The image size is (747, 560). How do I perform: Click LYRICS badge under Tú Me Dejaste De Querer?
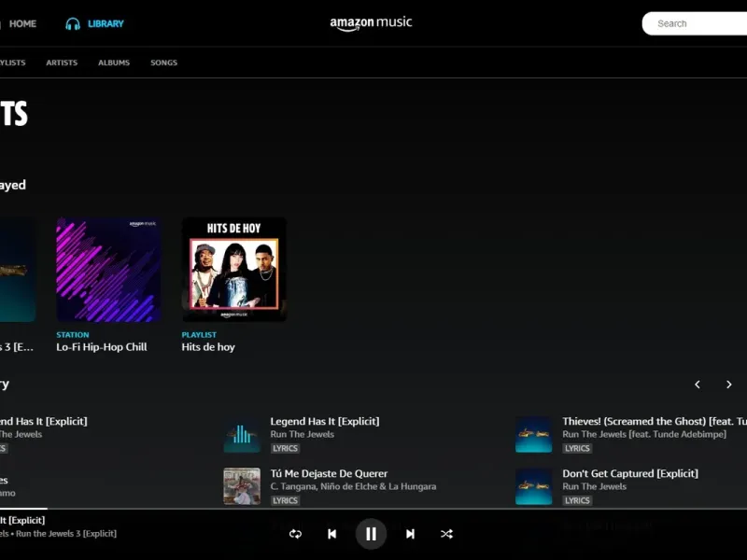pyautogui.click(x=285, y=500)
